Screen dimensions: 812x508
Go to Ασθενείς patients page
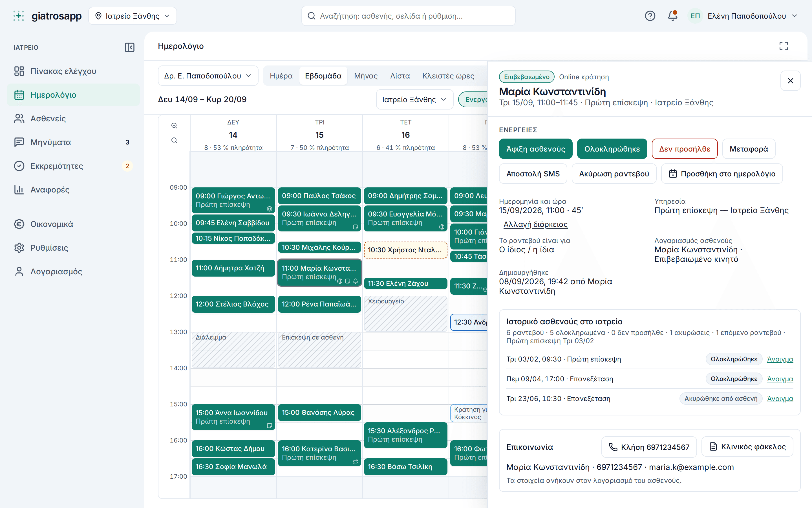[x=73, y=119]
